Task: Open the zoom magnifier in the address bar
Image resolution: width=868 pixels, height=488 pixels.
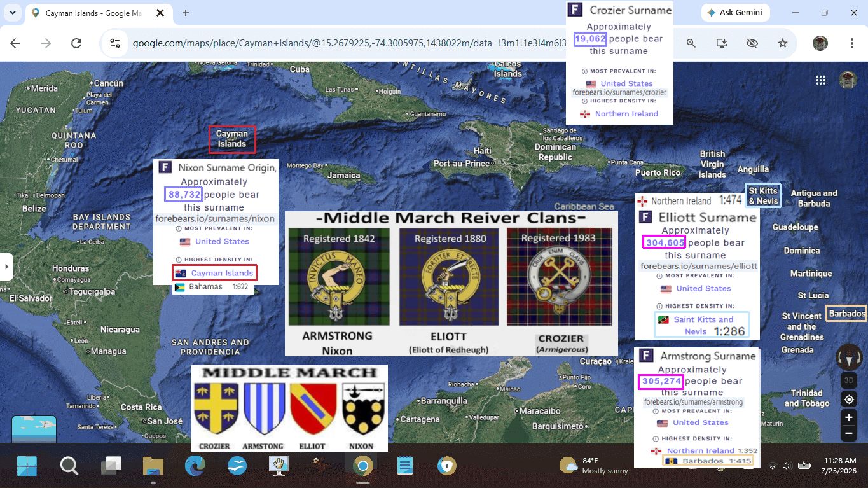Action: (691, 43)
